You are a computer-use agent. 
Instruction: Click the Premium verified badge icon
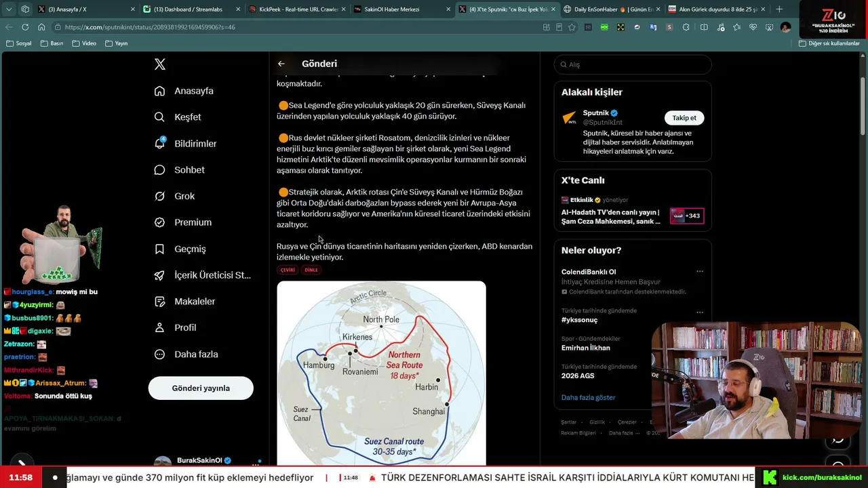coord(159,222)
